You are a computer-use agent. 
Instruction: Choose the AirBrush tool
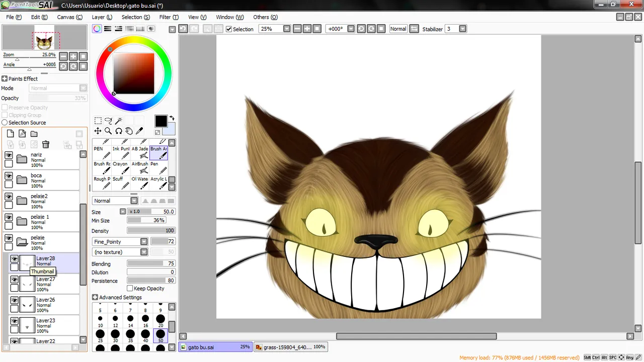click(x=139, y=167)
